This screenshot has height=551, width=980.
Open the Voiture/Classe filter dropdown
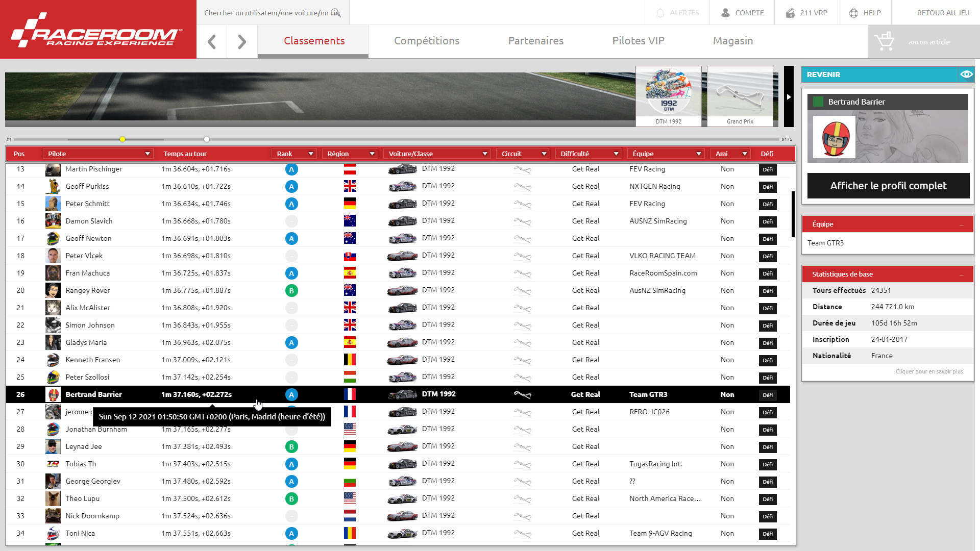(484, 154)
